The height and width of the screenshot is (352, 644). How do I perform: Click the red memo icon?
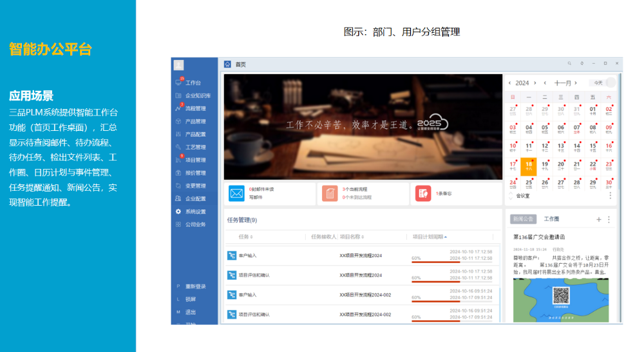[x=423, y=193]
